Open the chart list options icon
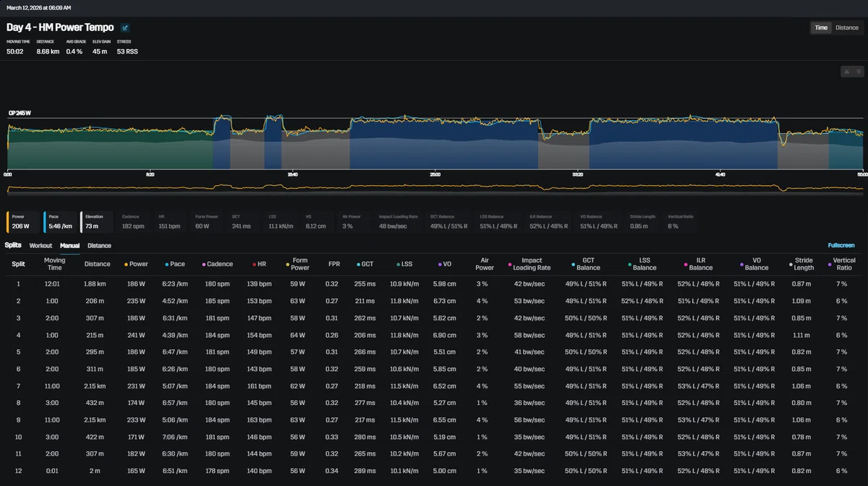868x486 pixels. tap(858, 71)
